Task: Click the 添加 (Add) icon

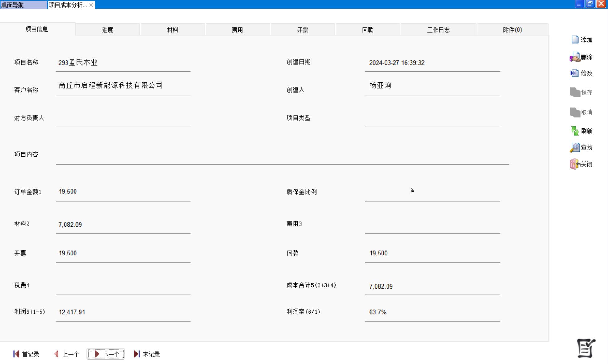Action: (x=575, y=40)
